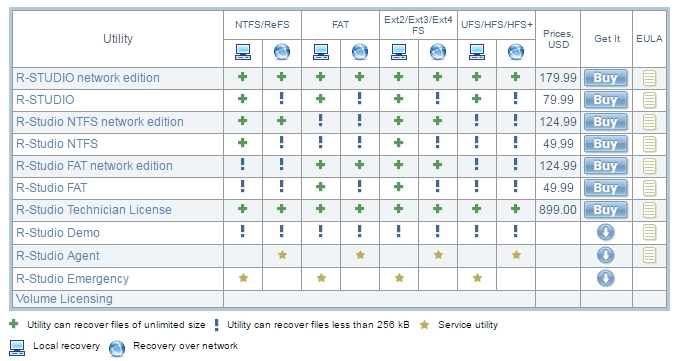Viewport: 678px width, 361px height.
Task: Click Buy for R-Studio FAT network edition
Action: coord(605,166)
